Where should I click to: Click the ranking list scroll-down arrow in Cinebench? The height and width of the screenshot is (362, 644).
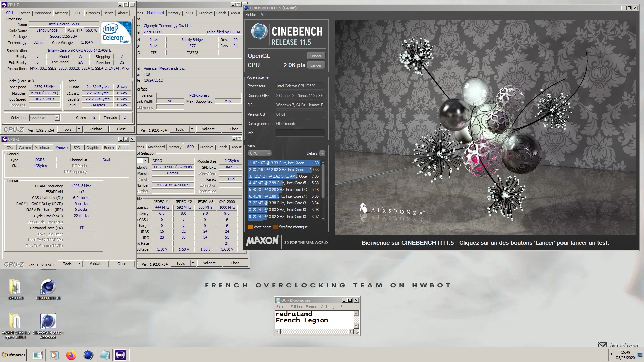click(x=323, y=219)
